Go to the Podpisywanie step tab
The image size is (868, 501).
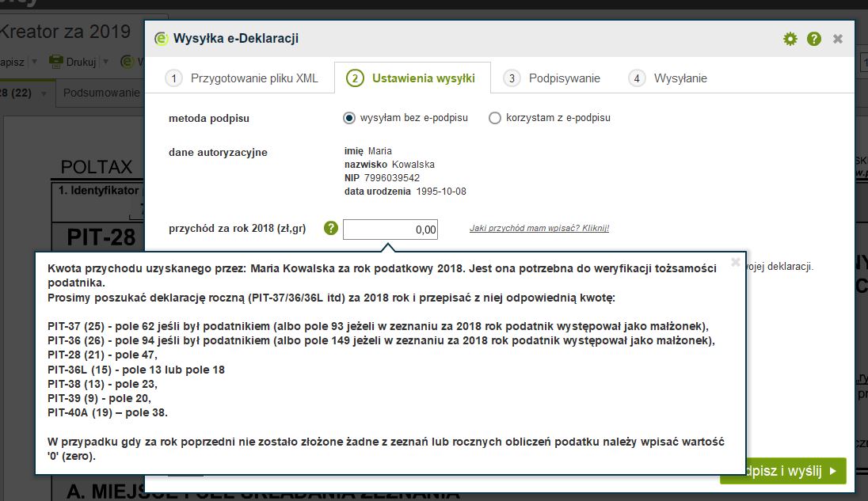click(x=564, y=78)
